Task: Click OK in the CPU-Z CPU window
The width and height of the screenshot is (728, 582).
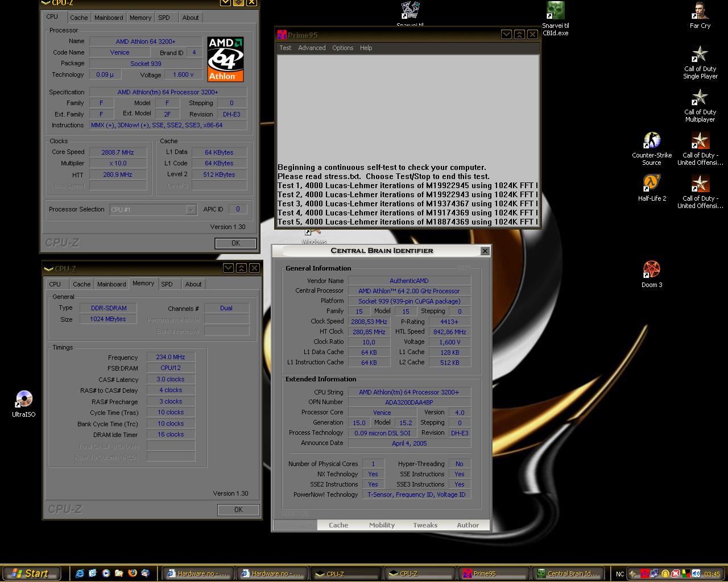Action: pyautogui.click(x=235, y=243)
